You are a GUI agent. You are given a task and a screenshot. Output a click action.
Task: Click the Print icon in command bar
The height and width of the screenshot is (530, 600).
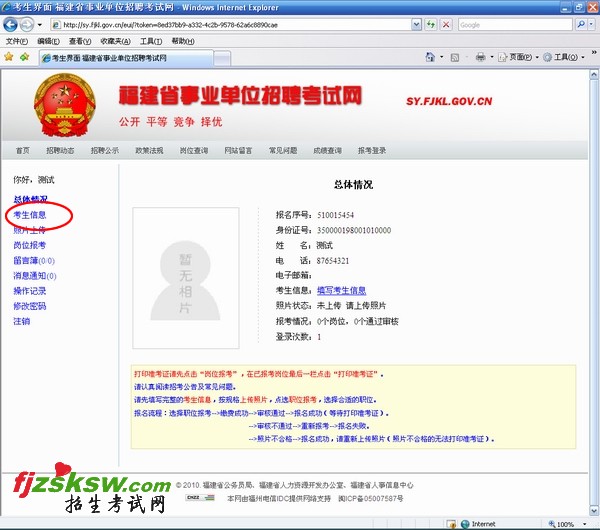click(x=481, y=58)
